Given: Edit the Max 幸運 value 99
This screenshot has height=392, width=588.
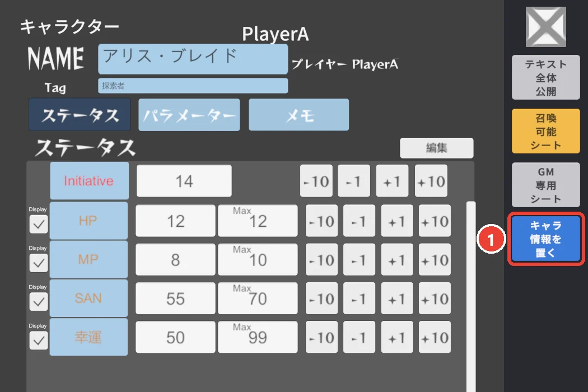Looking at the screenshot, I should (258, 337).
